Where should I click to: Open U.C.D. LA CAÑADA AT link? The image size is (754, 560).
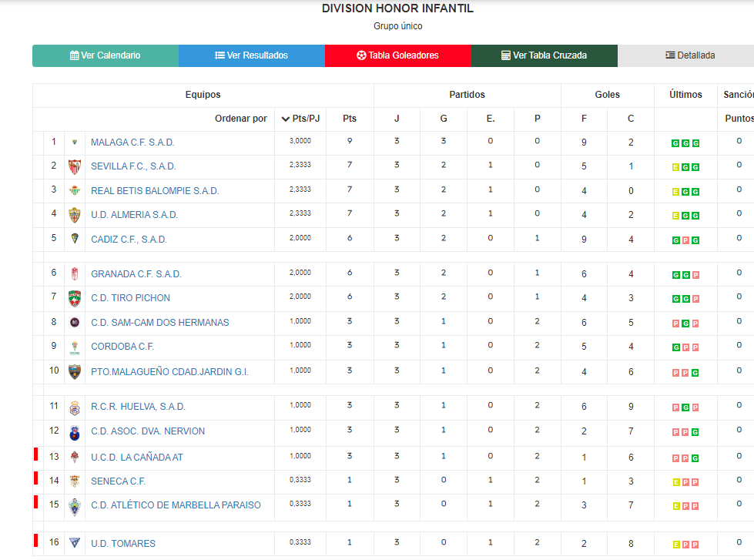[137, 458]
